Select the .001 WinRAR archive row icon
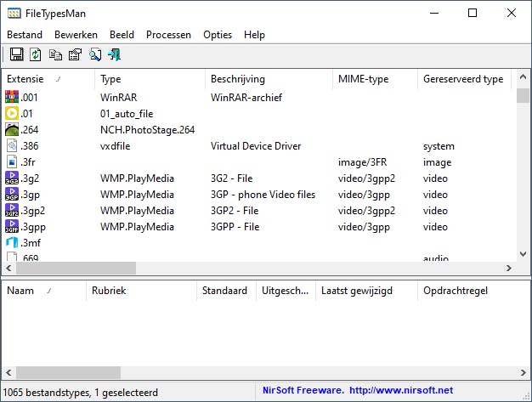 12,98
